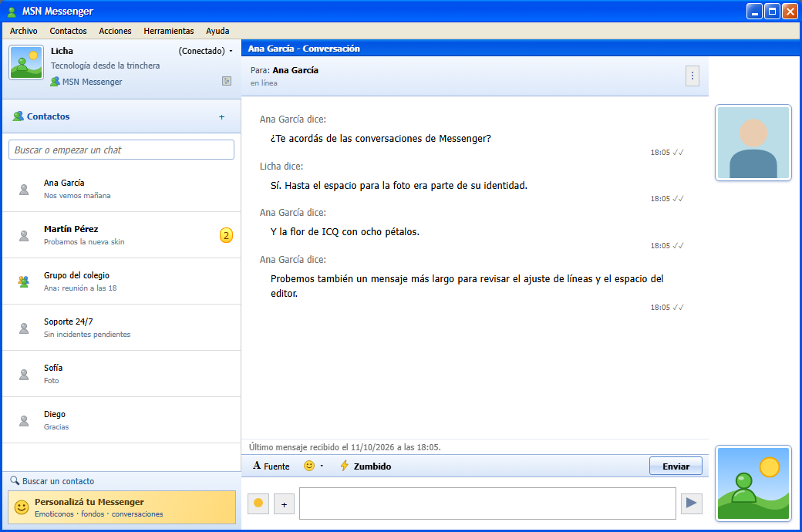Click the unread badge 2 on Martín Pérez

[x=226, y=235]
